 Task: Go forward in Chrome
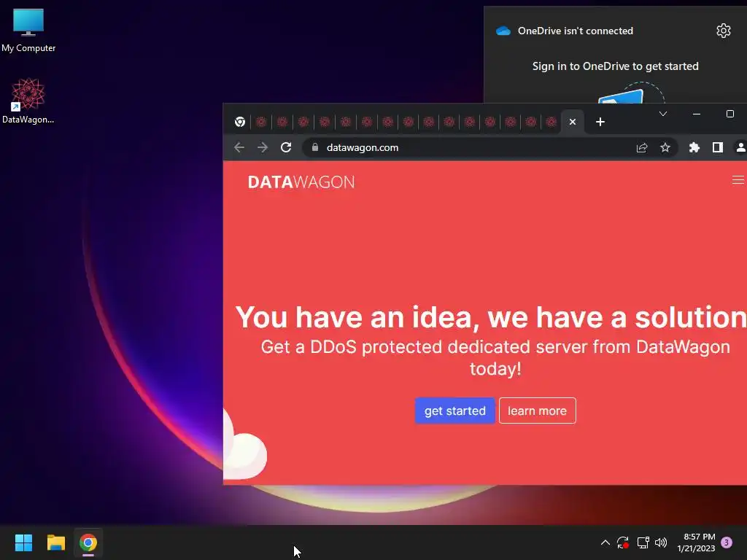coord(263,147)
